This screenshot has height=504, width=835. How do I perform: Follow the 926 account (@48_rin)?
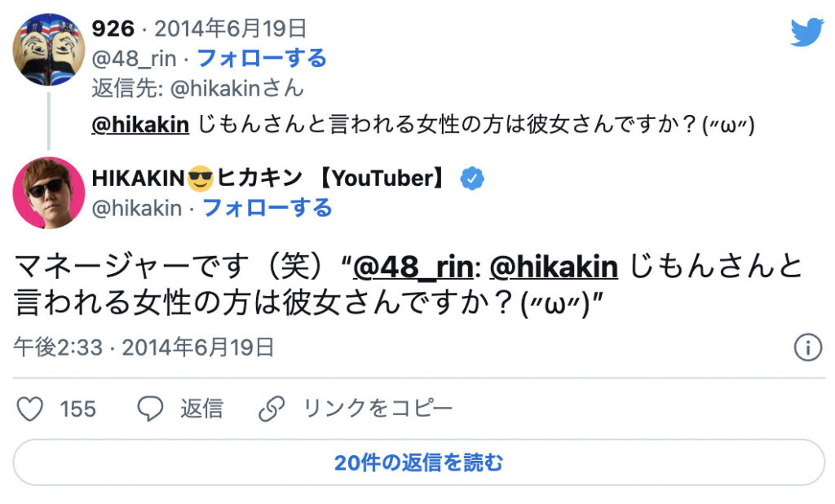[262, 59]
